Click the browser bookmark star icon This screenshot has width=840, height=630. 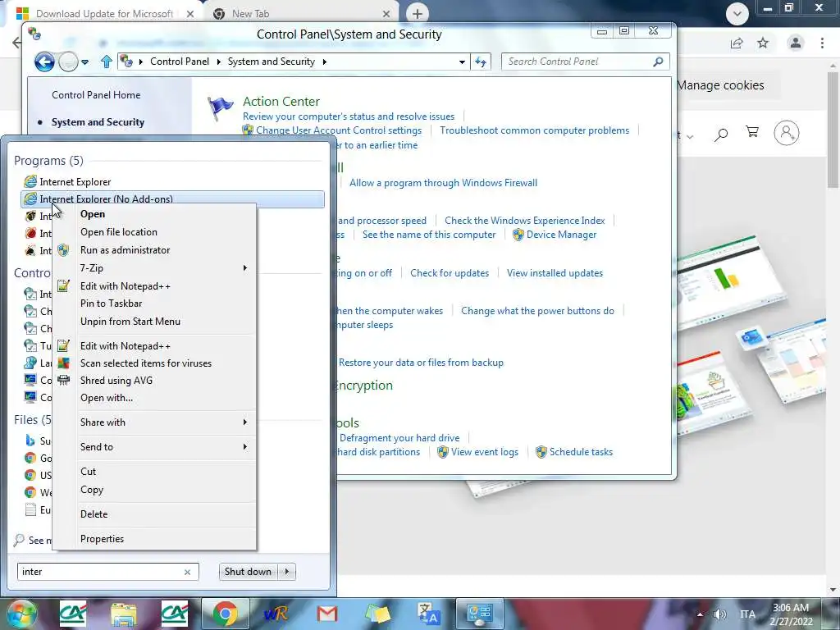[x=763, y=43]
